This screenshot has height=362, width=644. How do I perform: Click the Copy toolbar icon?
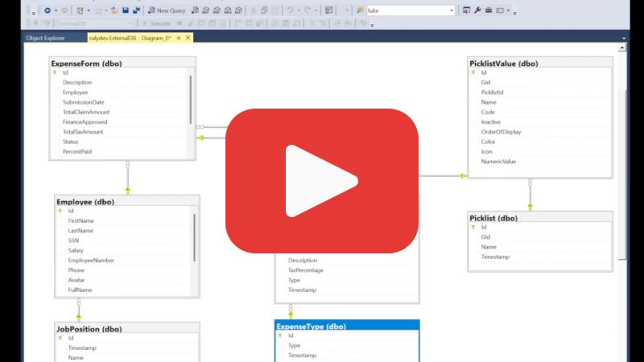point(264,10)
